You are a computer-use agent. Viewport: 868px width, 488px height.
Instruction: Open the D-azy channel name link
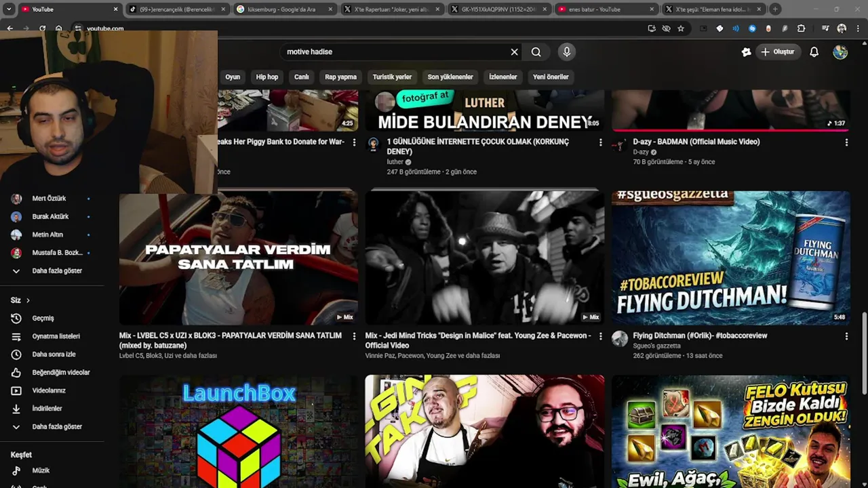point(641,152)
